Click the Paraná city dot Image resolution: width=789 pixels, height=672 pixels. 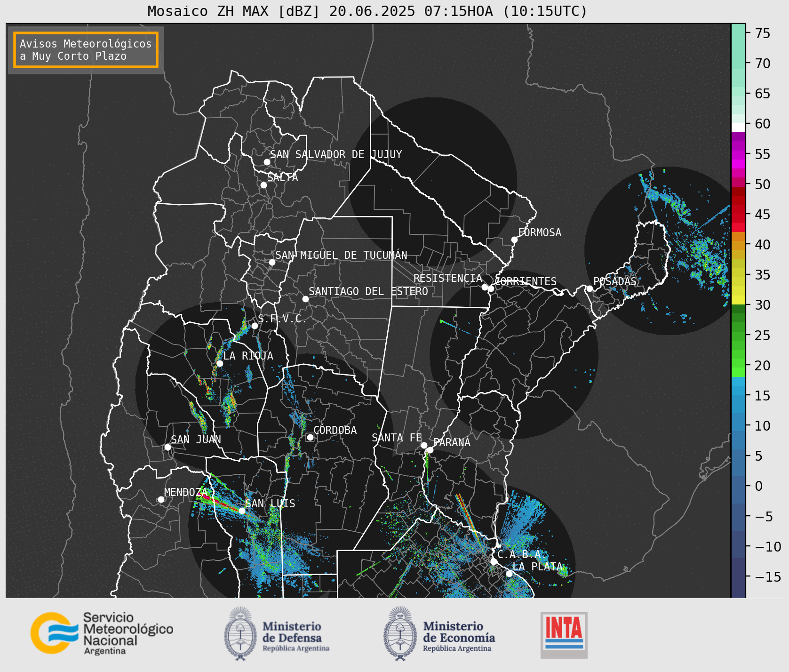pyautogui.click(x=430, y=450)
